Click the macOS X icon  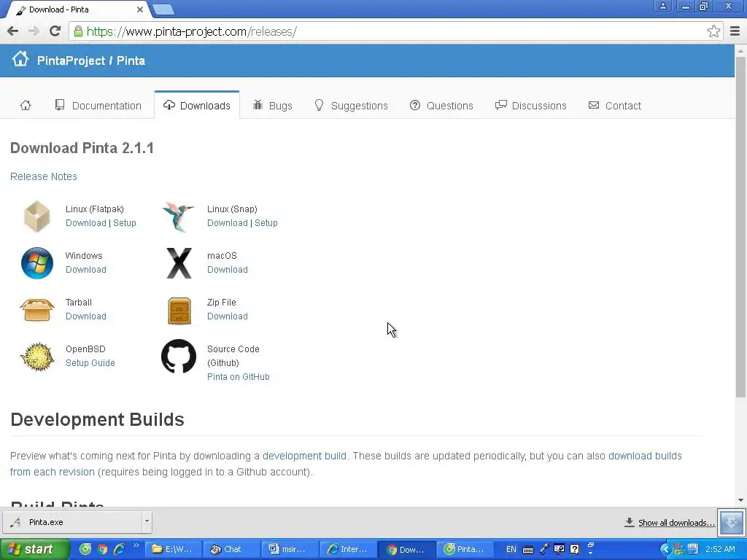pyautogui.click(x=179, y=262)
